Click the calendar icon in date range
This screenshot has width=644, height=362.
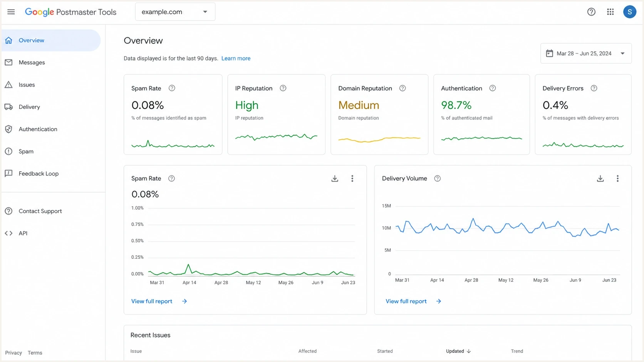(x=550, y=53)
